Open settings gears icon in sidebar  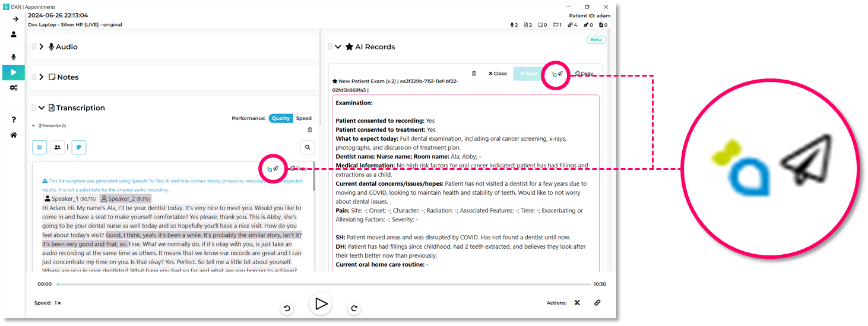pos(14,88)
